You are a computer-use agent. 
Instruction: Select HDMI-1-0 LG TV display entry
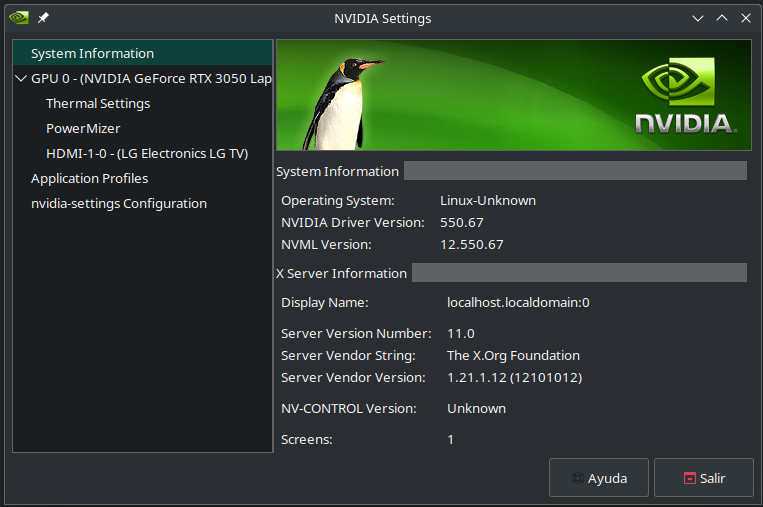[146, 153]
